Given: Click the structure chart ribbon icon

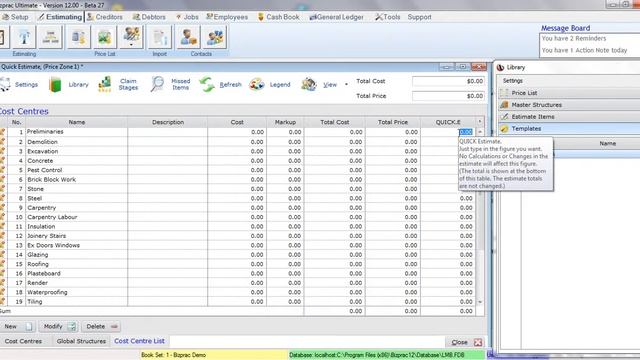Looking at the screenshot, I should [51, 38].
